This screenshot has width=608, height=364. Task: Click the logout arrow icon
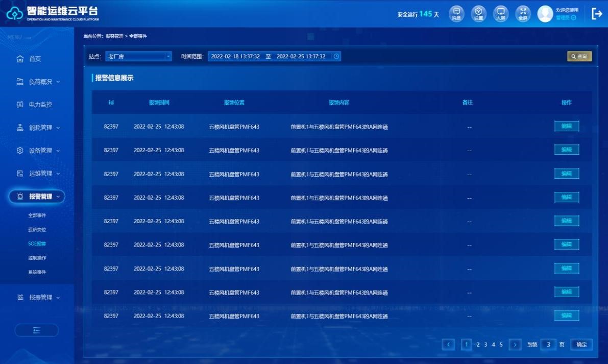[x=597, y=14]
